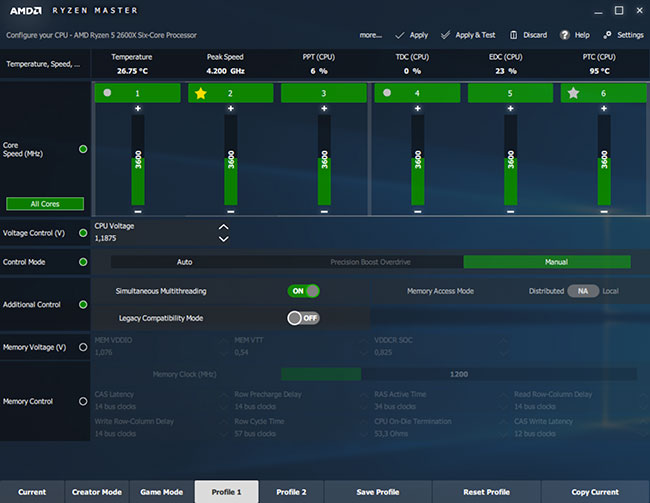Turn off Simultaneous Multithreading switch
Image resolution: width=650 pixels, height=503 pixels.
(303, 291)
